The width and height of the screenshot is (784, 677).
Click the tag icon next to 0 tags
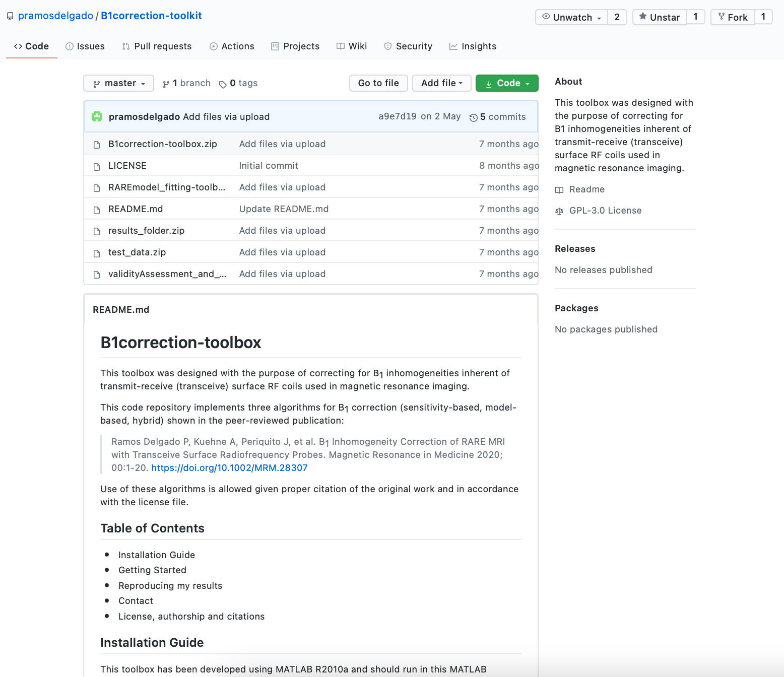pos(223,84)
